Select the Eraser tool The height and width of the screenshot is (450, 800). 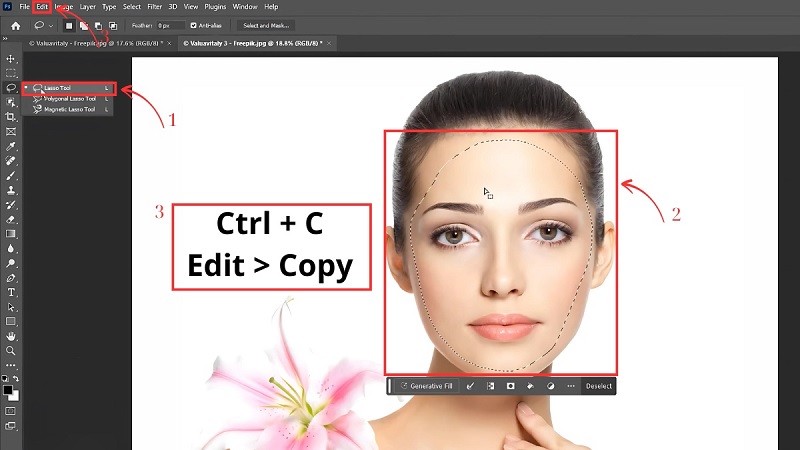coord(11,219)
